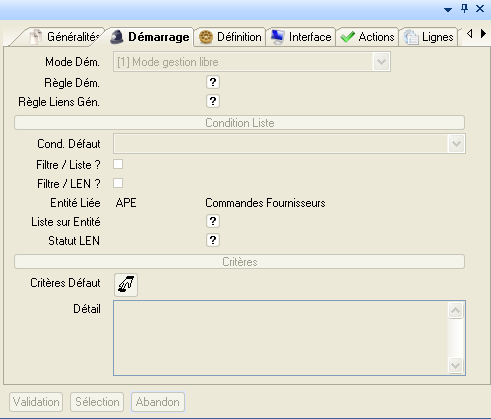Click the question mark beside Règle Liens Gén.
Image resolution: width=491 pixels, height=419 pixels.
tap(213, 101)
